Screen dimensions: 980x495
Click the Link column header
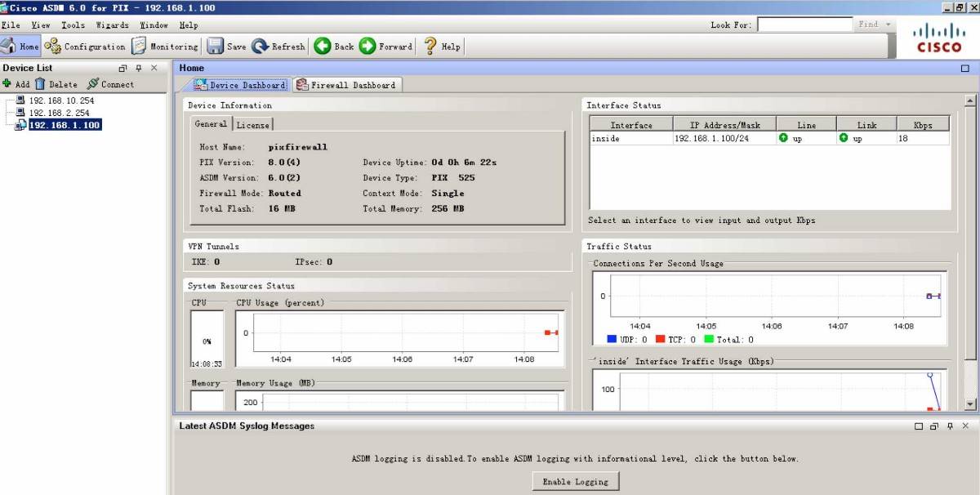click(x=866, y=125)
